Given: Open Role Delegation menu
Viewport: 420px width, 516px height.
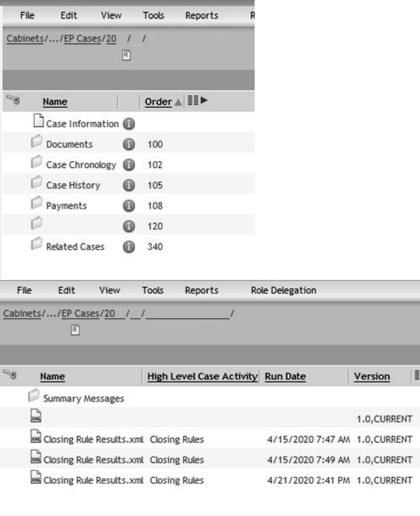Looking at the screenshot, I should point(283,290).
